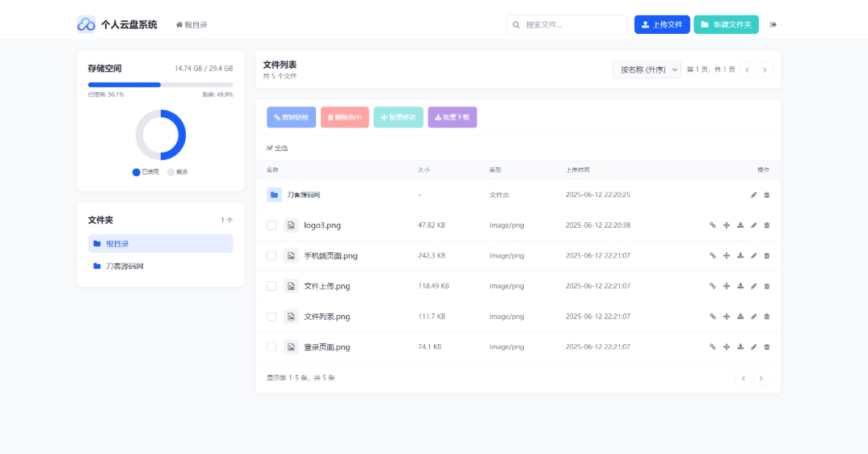Click the 新建文件夹 new folder button
This screenshot has height=454, width=868.
pyautogui.click(x=726, y=25)
